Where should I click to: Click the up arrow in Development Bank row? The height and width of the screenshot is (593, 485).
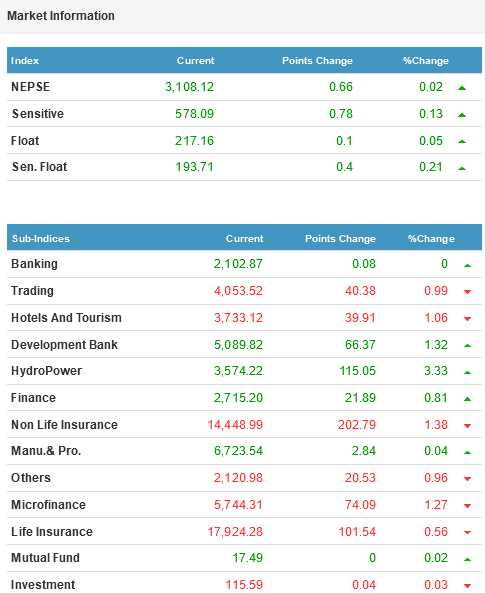(468, 346)
